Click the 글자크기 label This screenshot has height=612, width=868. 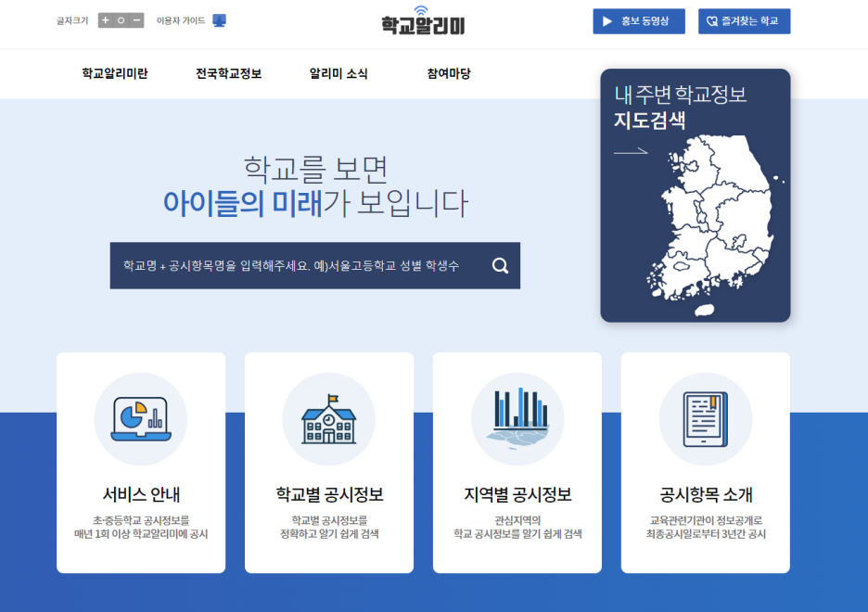[x=72, y=20]
